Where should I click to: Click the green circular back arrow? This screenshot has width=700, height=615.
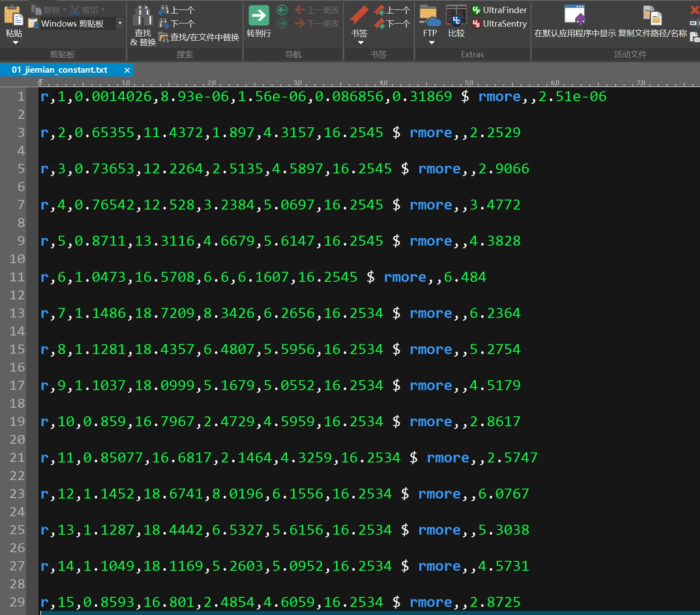tap(282, 10)
